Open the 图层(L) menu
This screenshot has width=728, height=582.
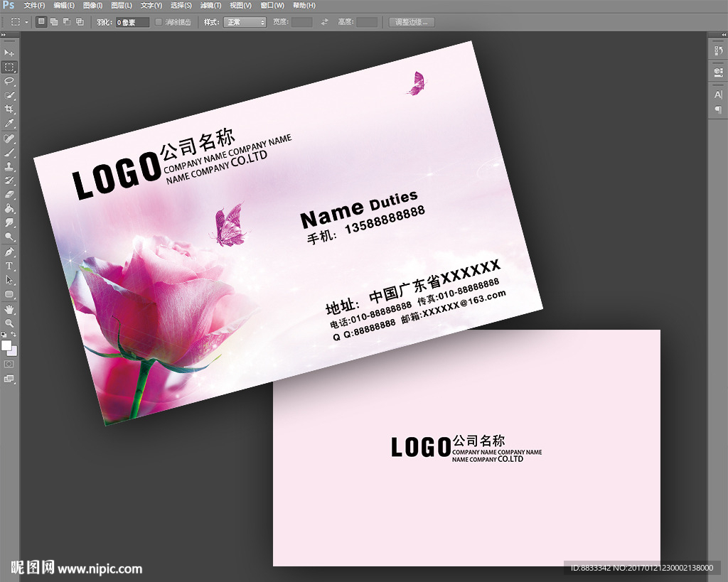(122, 5)
